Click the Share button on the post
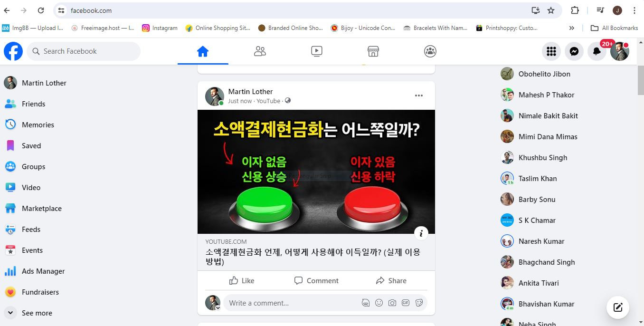The width and height of the screenshot is (644, 326). 391,280
